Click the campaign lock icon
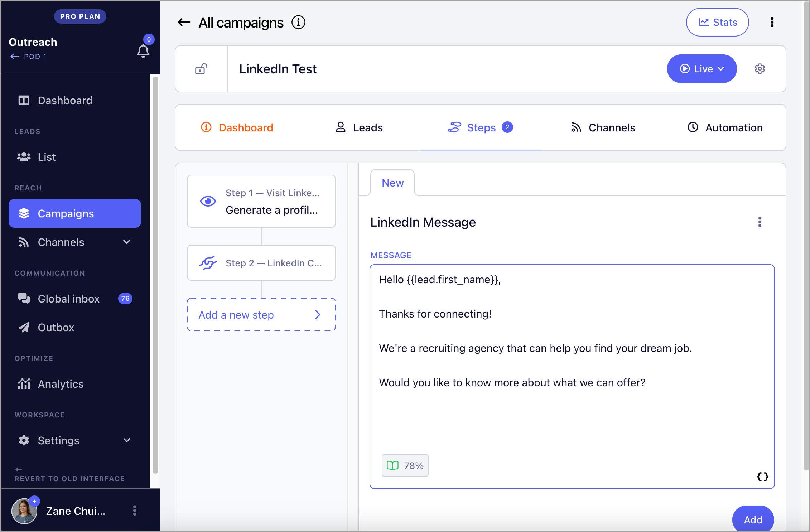This screenshot has height=532, width=810. (201, 69)
